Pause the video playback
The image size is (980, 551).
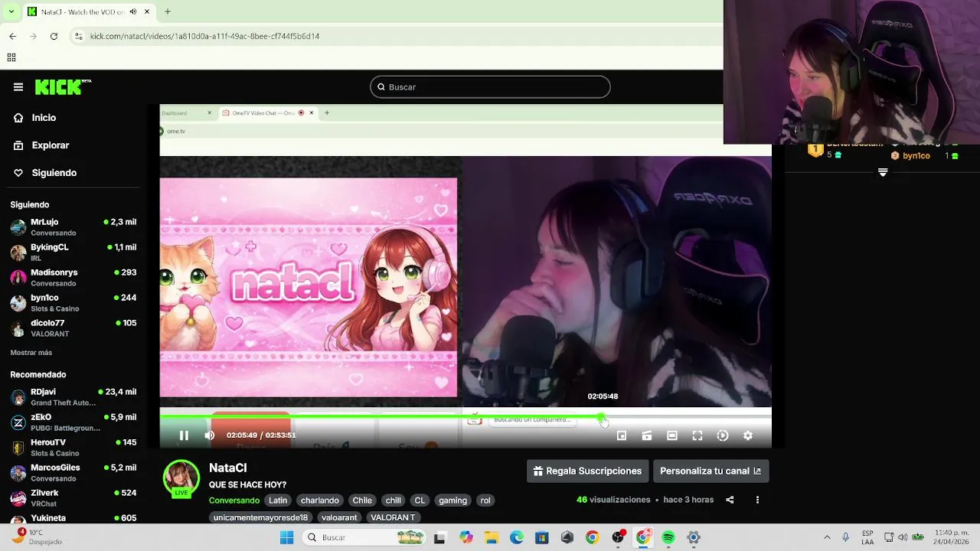coord(184,435)
